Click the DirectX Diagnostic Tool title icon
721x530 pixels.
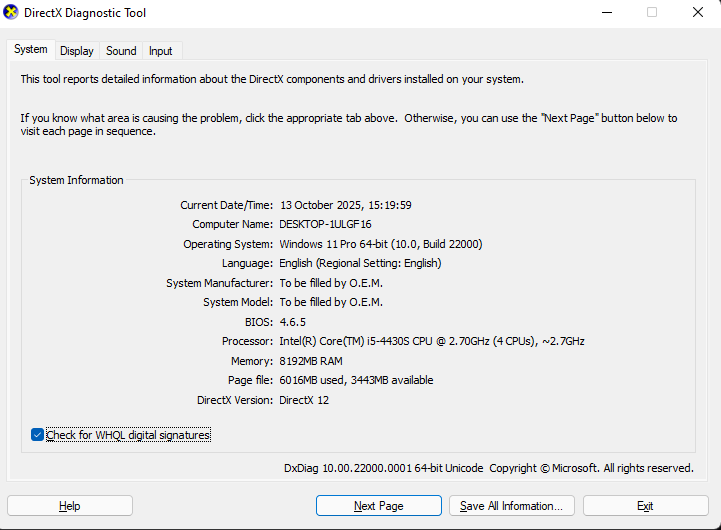(x=11, y=12)
